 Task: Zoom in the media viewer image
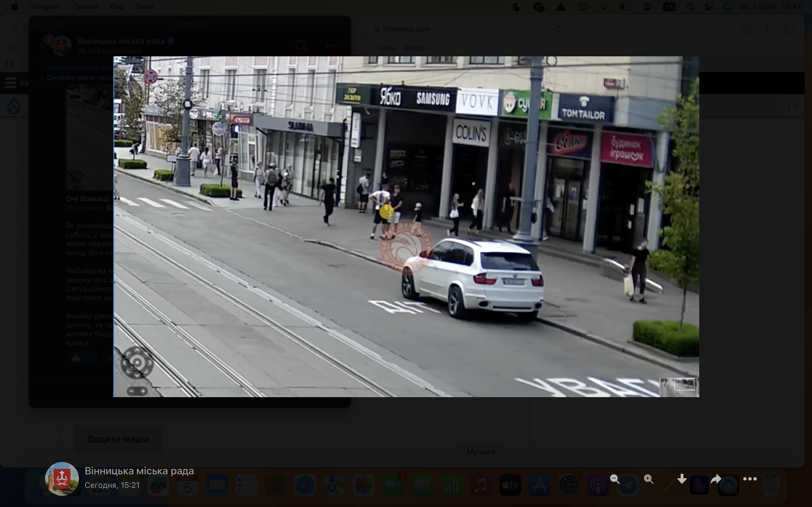click(x=648, y=479)
